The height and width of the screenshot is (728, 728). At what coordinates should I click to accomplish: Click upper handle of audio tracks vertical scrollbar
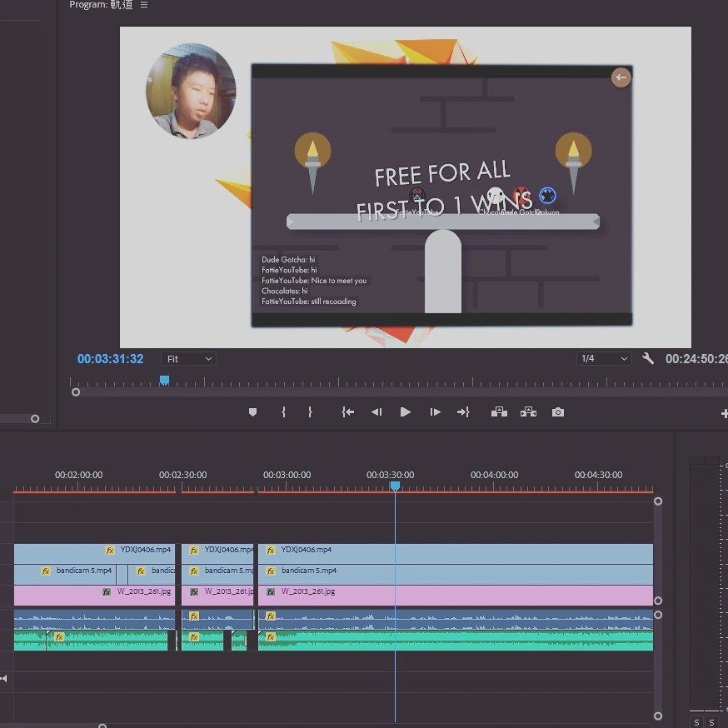[x=658, y=615]
